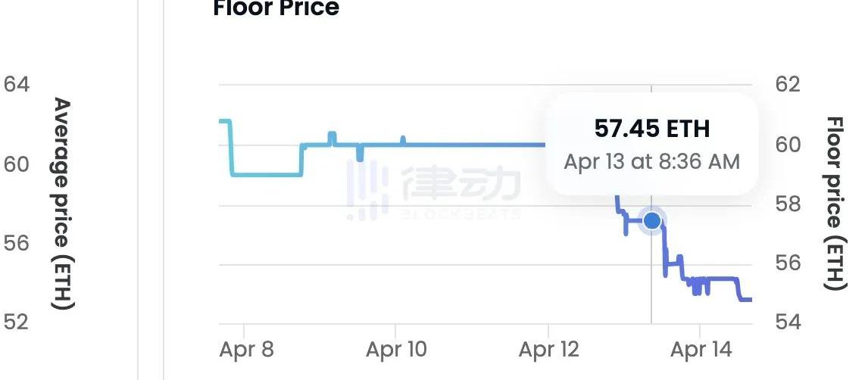Click 56 on the average price axis

(x=17, y=243)
